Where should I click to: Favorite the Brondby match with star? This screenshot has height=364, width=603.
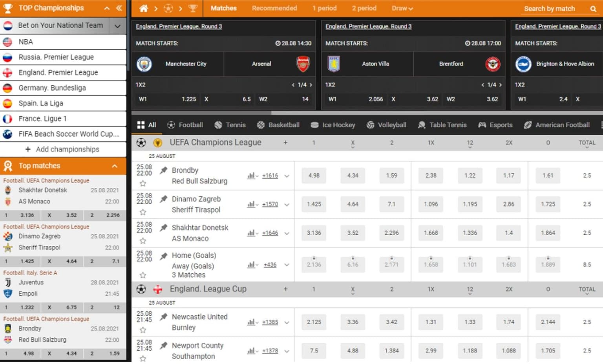[x=143, y=183]
